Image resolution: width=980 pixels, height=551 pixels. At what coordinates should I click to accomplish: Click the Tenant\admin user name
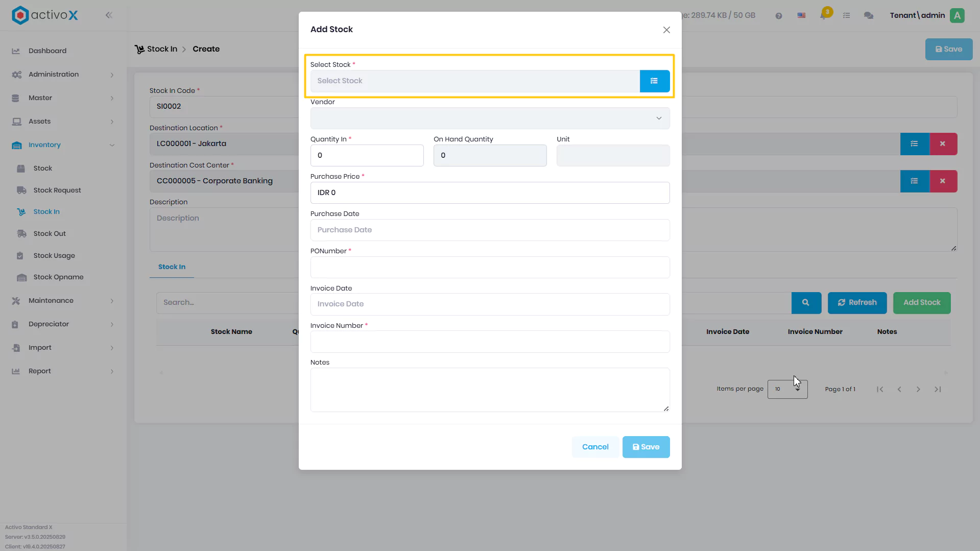[917, 15]
